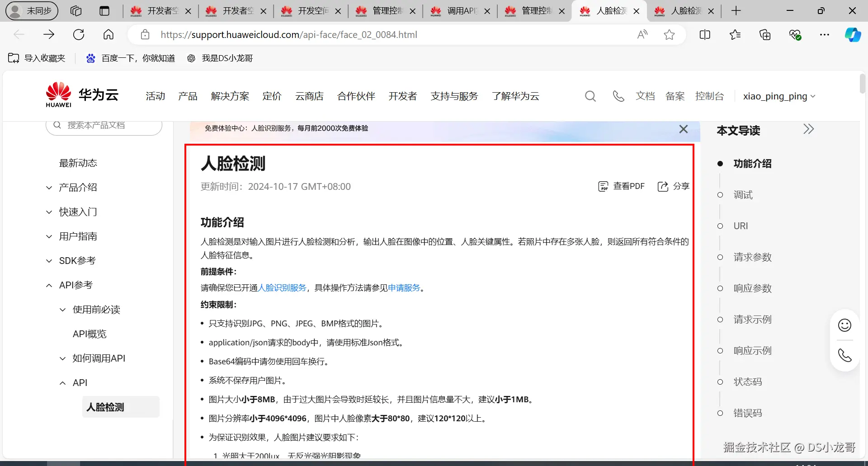
Task: Open the feedback smiley icon
Action: 844,325
